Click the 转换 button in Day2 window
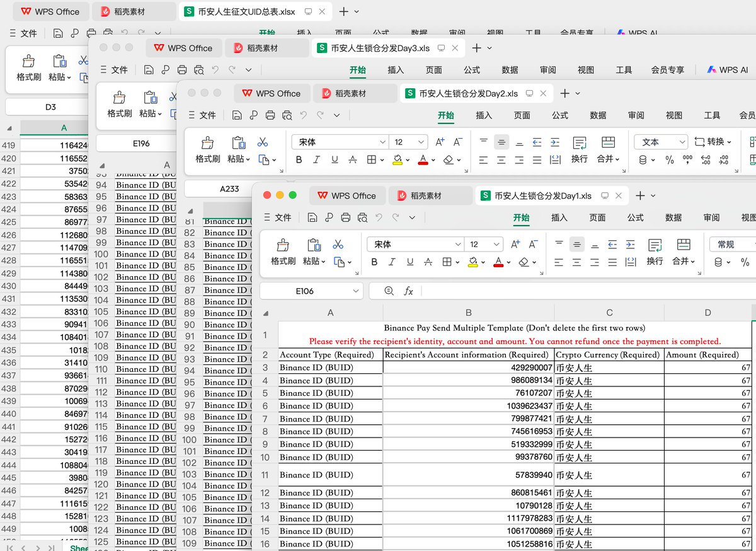Image resolution: width=756 pixels, height=551 pixels. [713, 142]
